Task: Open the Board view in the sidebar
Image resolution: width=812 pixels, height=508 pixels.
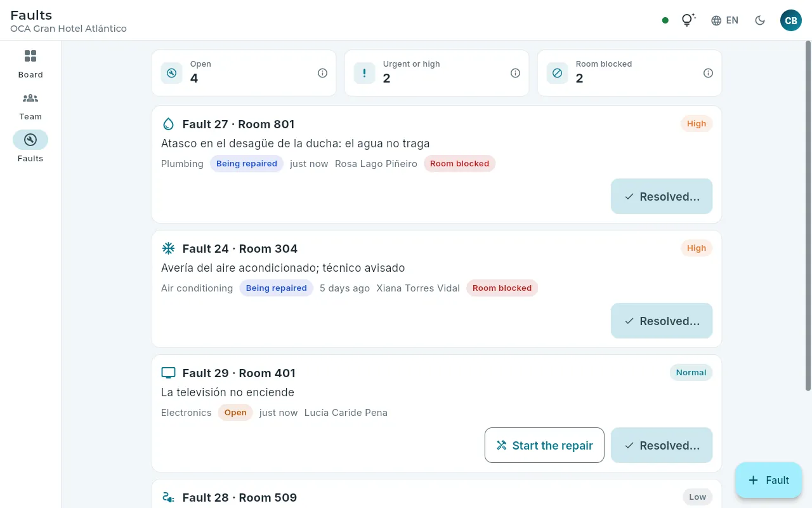Action: click(30, 64)
